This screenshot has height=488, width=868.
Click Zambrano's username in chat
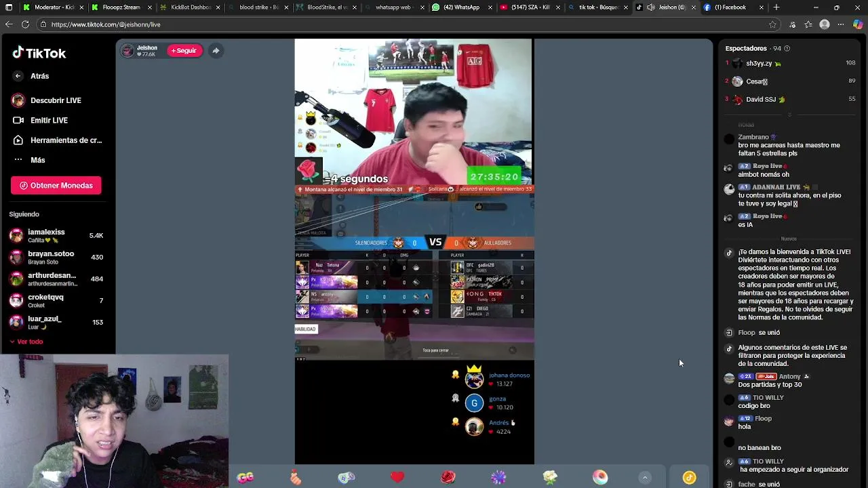coord(753,137)
